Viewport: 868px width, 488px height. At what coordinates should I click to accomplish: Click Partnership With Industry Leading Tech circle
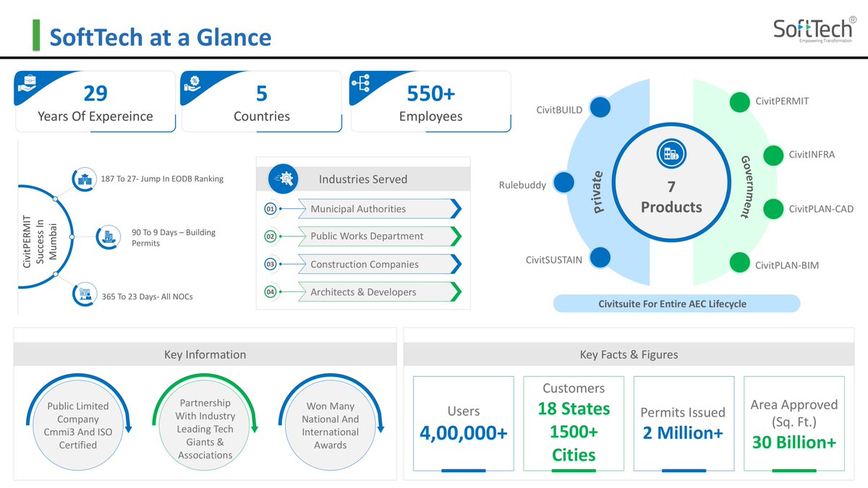[205, 426]
